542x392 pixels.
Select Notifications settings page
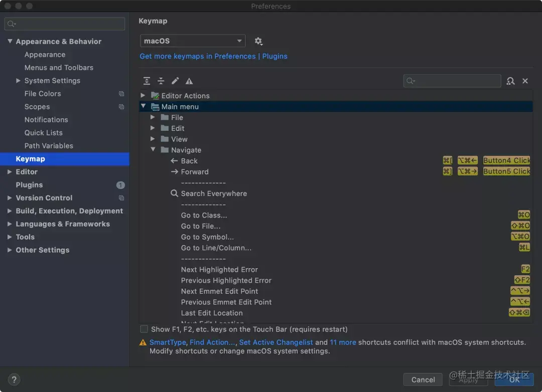click(x=46, y=120)
